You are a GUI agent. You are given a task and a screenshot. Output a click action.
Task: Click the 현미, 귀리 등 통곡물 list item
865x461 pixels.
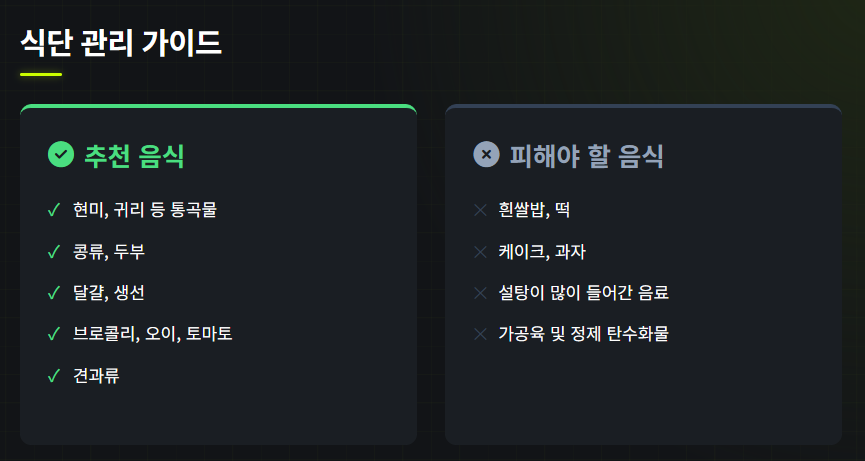145,210
